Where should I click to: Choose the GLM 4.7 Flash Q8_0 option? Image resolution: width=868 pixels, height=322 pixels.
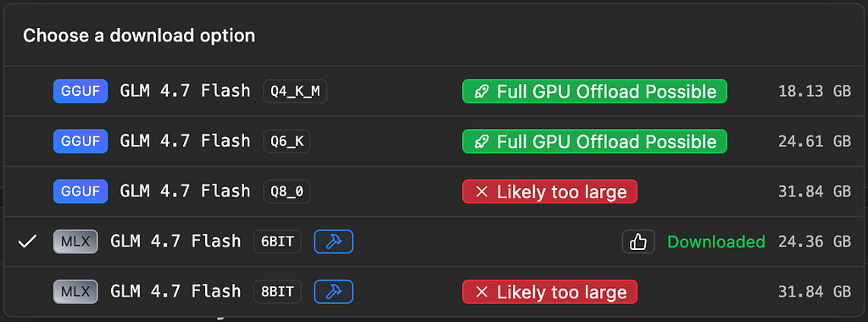pos(434,191)
